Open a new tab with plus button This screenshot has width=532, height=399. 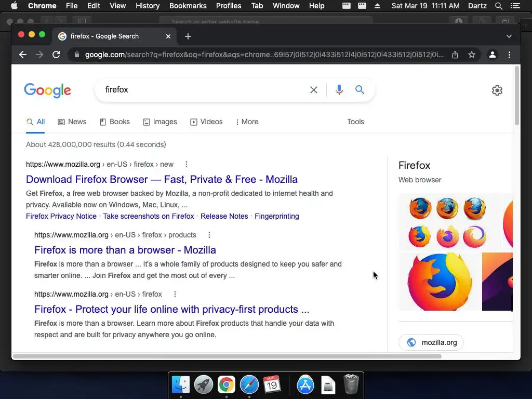coord(188,36)
